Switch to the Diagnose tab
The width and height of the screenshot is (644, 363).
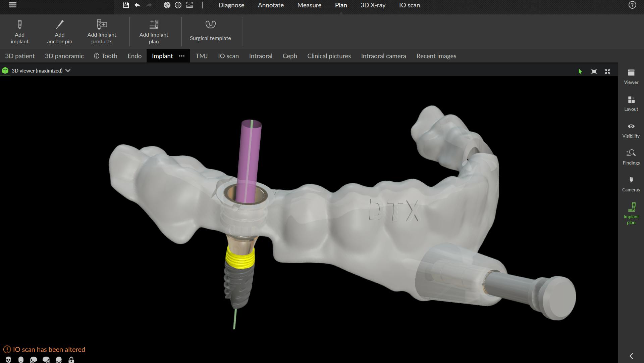[231, 5]
